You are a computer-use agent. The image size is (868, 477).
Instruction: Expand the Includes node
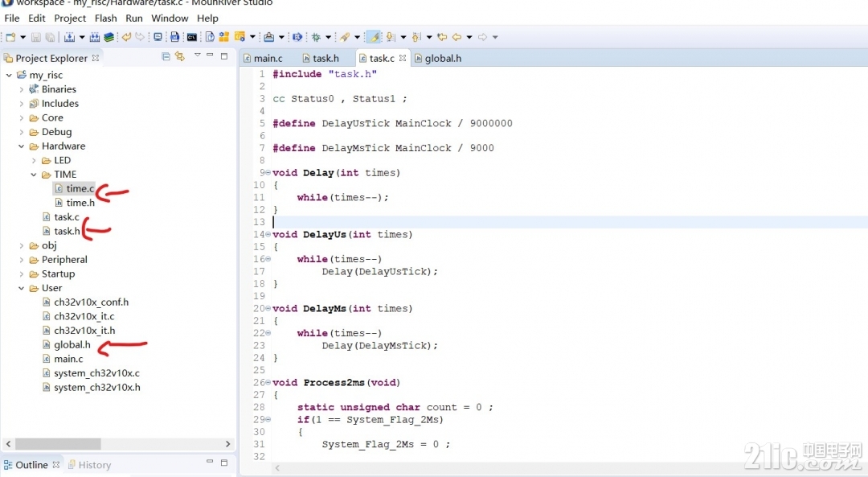pos(22,104)
